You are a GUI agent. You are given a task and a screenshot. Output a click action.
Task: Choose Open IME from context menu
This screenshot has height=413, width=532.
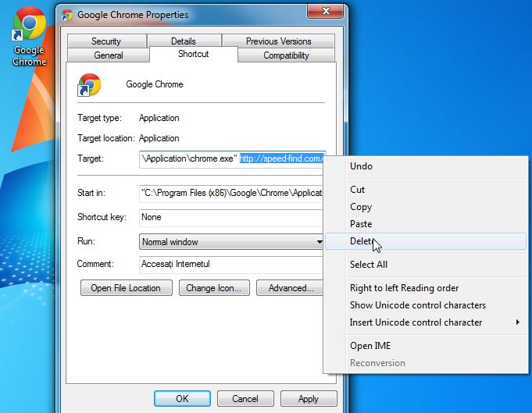pyautogui.click(x=426, y=346)
